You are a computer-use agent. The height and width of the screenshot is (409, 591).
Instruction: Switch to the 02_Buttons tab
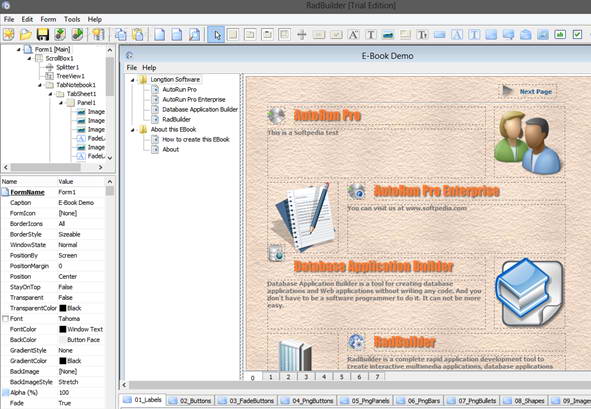190,400
